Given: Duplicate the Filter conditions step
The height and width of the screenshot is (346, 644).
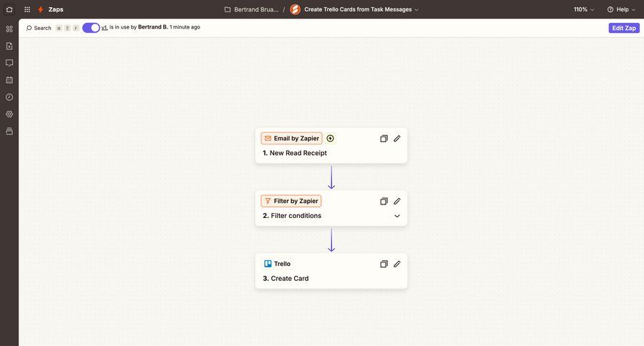Looking at the screenshot, I should pos(384,201).
